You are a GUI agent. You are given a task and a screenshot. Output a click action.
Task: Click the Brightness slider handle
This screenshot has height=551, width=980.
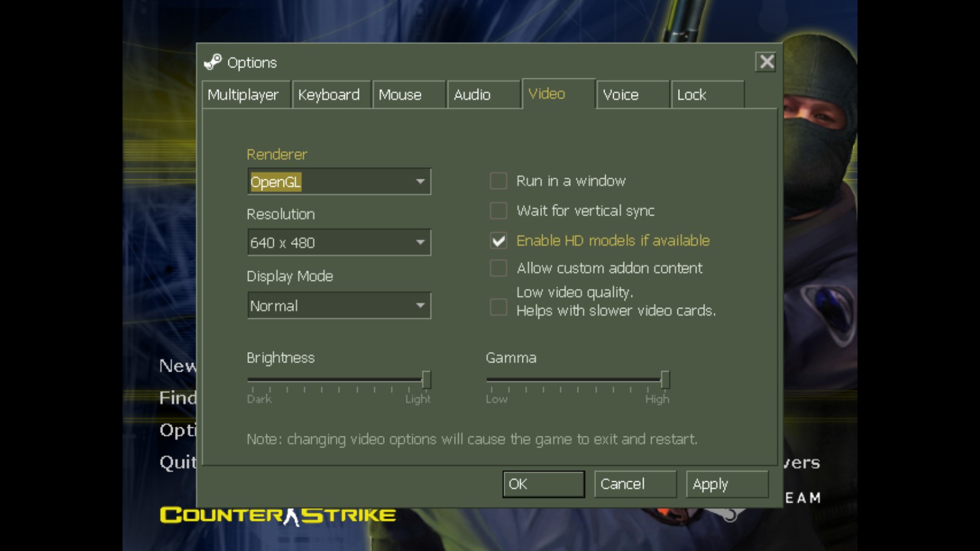[x=426, y=380]
